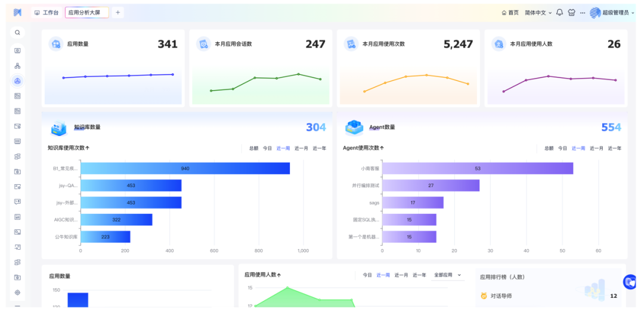Expand the 简体中文 language dropdown
This screenshot has width=644, height=317.
tap(538, 13)
